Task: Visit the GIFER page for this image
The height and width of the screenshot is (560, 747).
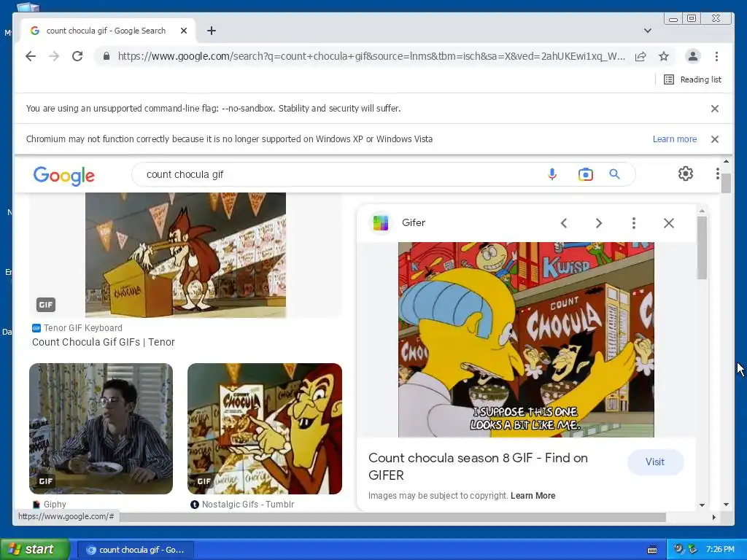Action: 655,462
